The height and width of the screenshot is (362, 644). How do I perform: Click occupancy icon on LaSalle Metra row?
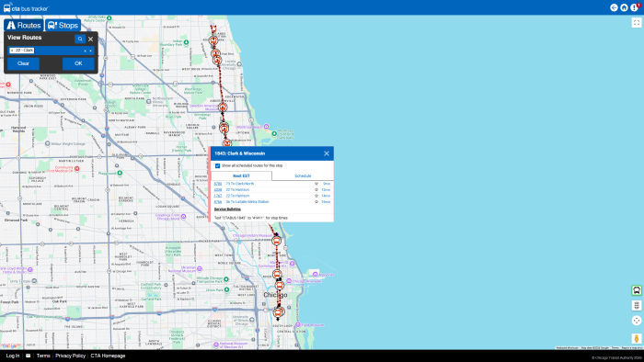click(x=316, y=202)
